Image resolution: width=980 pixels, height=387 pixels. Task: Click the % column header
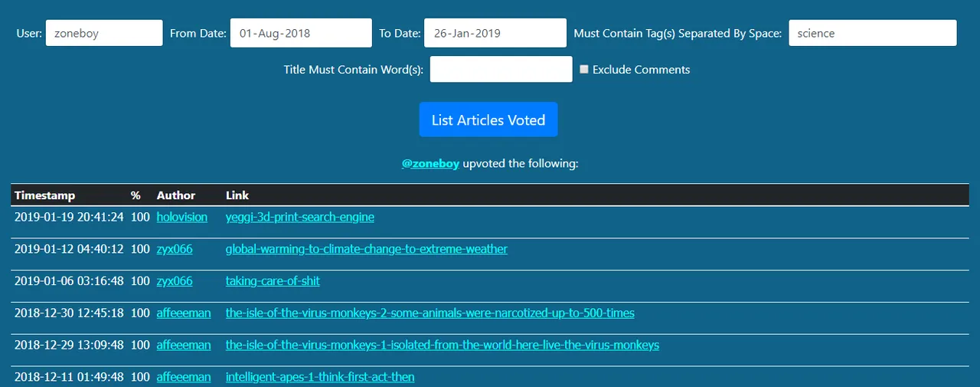[136, 195]
